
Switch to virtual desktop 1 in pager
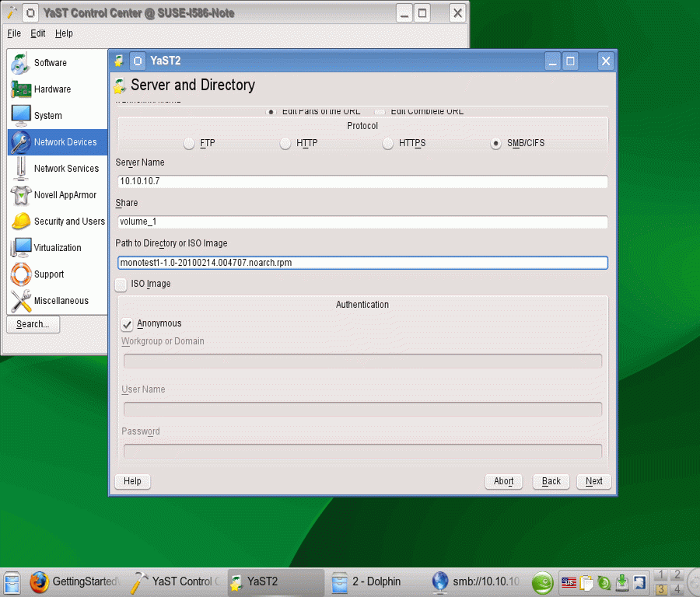point(661,574)
